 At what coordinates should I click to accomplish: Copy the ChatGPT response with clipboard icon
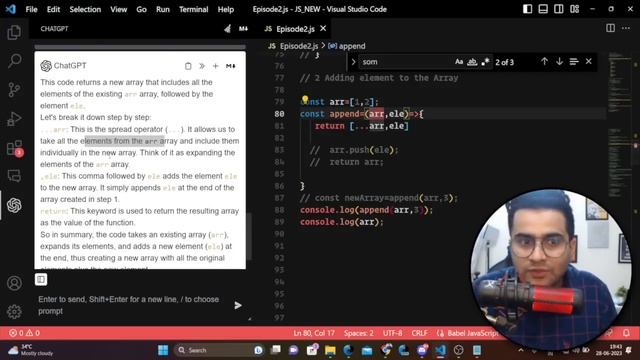(x=188, y=66)
